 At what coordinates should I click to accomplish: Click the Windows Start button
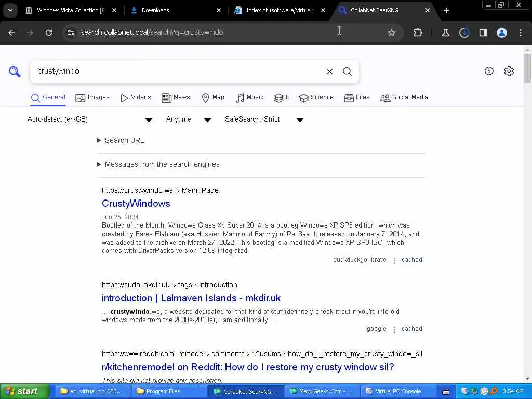coord(24,391)
